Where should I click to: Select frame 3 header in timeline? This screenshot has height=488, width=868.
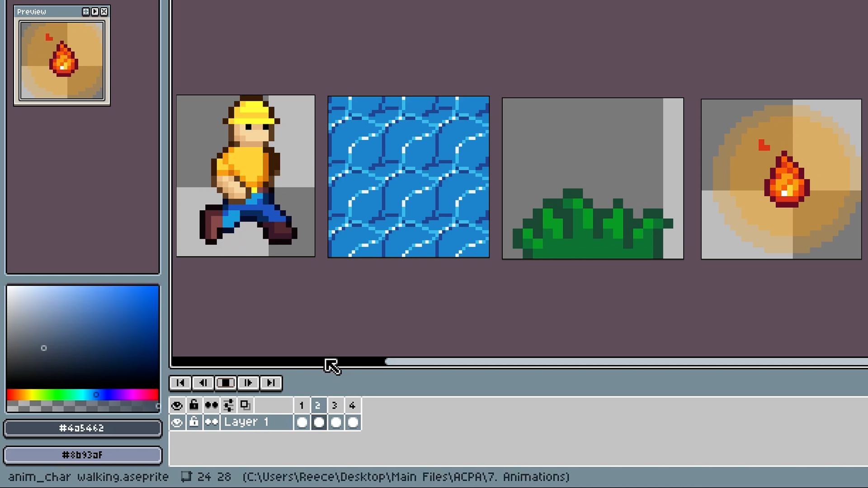(x=335, y=405)
